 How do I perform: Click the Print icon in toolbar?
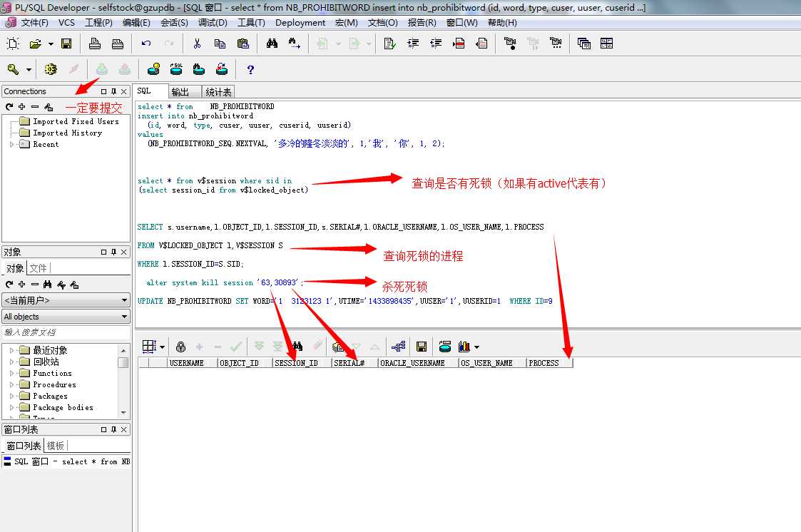(94, 44)
